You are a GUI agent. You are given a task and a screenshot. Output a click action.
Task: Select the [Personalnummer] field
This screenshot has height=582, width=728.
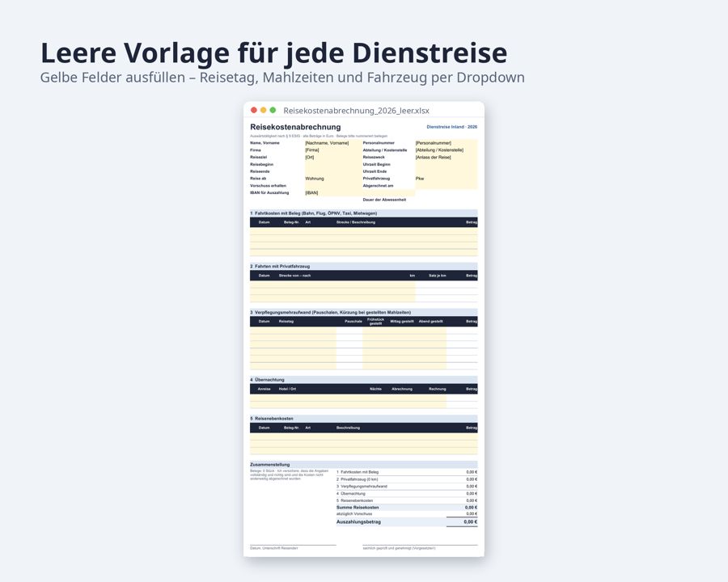coord(447,143)
